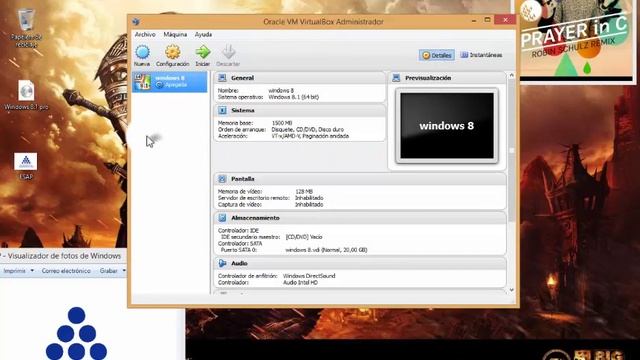Switch to Instantáneas view
The width and height of the screenshot is (640, 360).
coord(481,55)
